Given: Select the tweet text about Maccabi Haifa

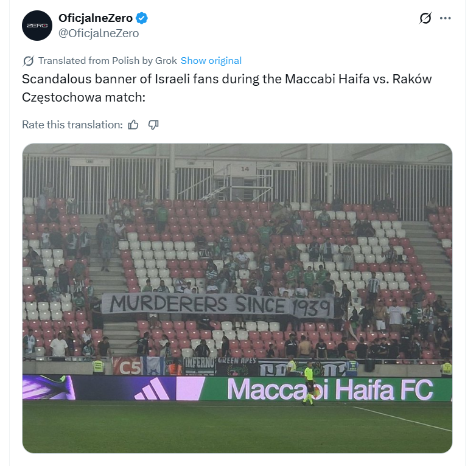Looking at the screenshot, I should point(227,88).
